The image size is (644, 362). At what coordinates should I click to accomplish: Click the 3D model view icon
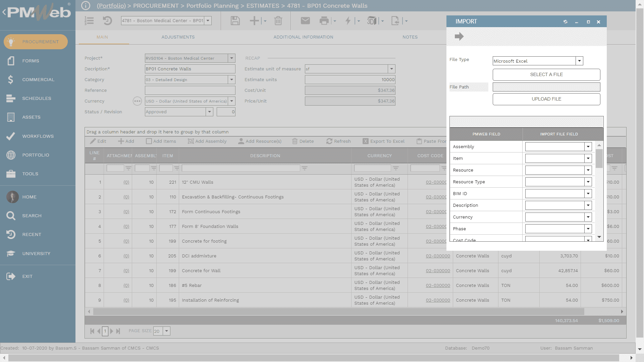point(372,20)
